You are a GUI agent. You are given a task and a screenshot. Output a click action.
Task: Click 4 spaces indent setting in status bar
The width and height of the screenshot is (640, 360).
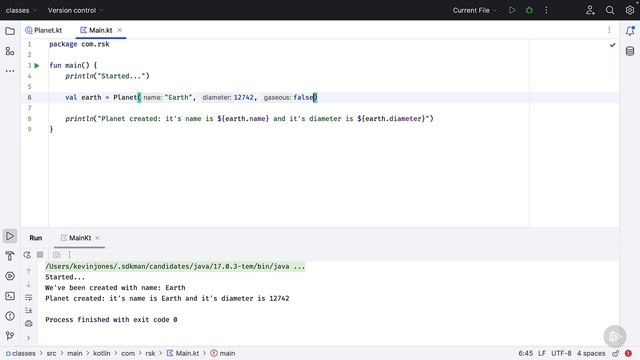click(591, 353)
